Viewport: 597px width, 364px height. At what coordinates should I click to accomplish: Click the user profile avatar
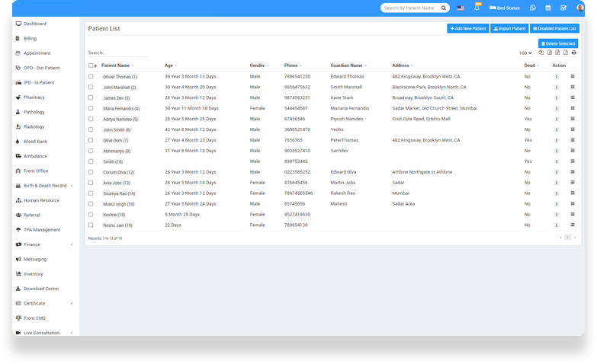pyautogui.click(x=579, y=8)
